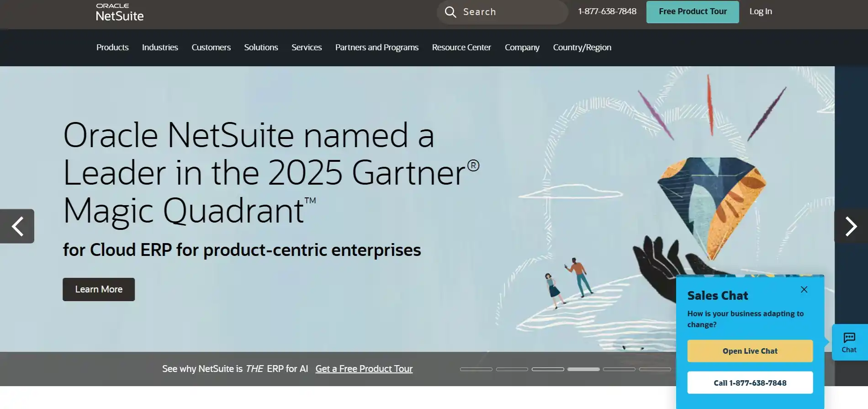
Task: Select the third carousel slide indicator
Action: point(548,369)
